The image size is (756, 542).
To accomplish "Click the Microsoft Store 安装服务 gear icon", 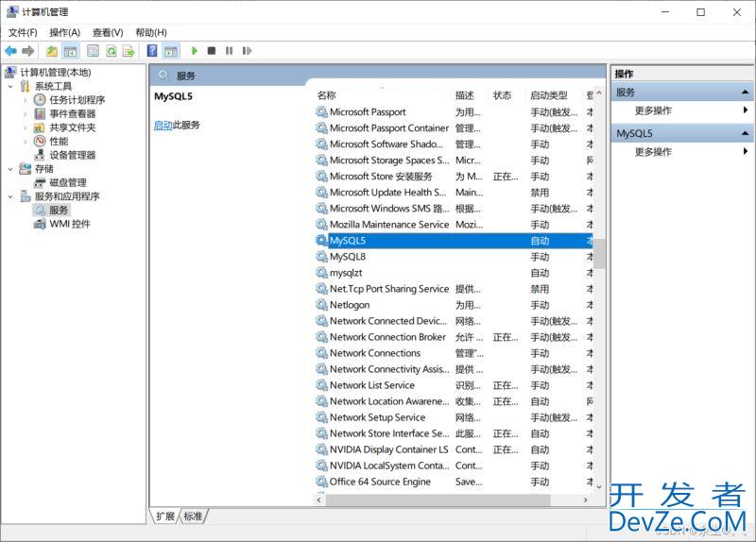I will 321,177.
